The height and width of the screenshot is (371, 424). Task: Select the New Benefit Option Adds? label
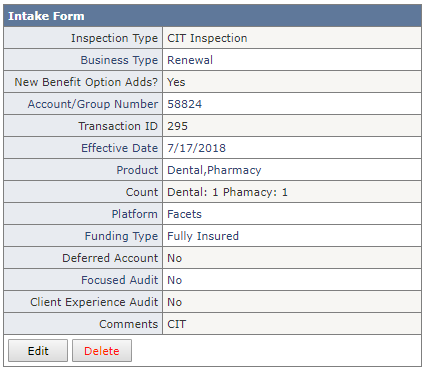86,82
